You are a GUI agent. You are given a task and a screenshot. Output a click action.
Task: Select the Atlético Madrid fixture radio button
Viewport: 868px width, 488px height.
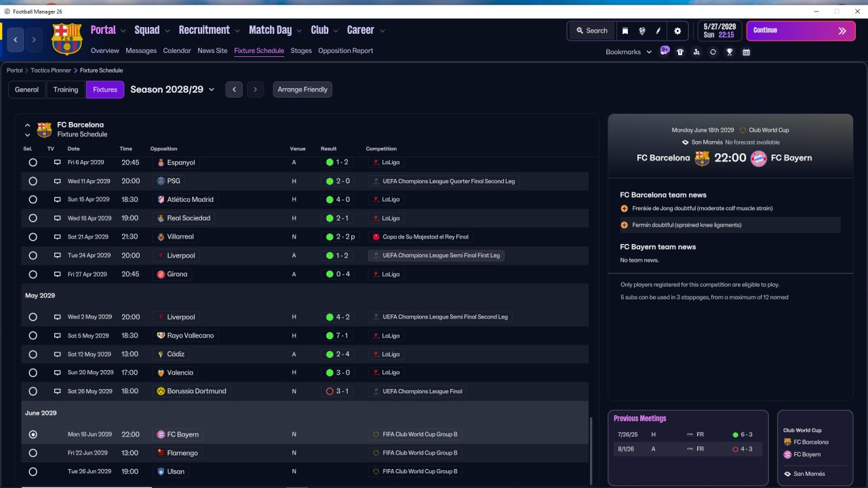point(33,200)
